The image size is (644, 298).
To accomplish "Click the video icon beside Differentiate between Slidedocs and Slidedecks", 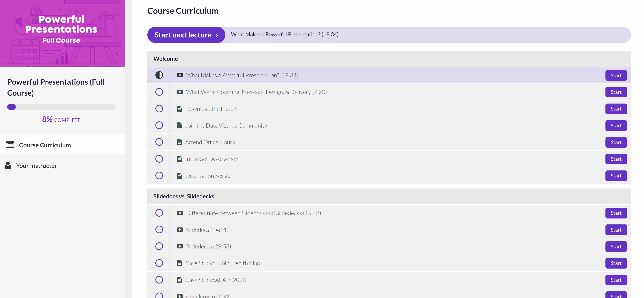I will (x=180, y=213).
